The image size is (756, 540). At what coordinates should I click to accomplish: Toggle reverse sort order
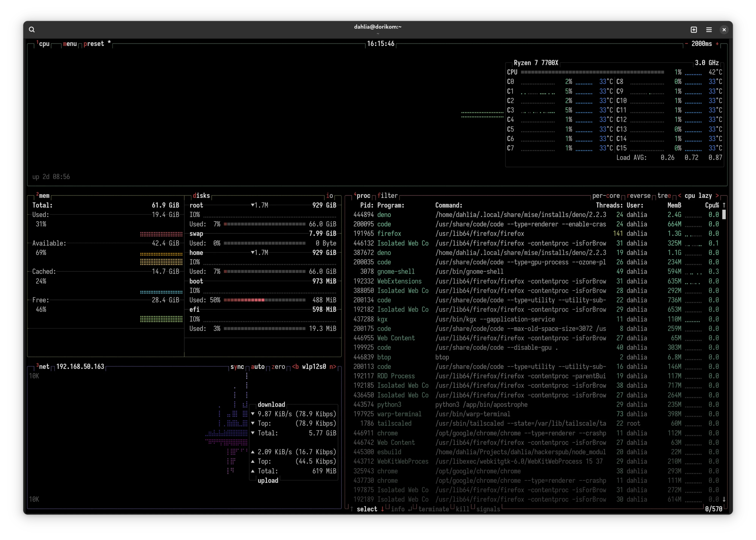(639, 196)
